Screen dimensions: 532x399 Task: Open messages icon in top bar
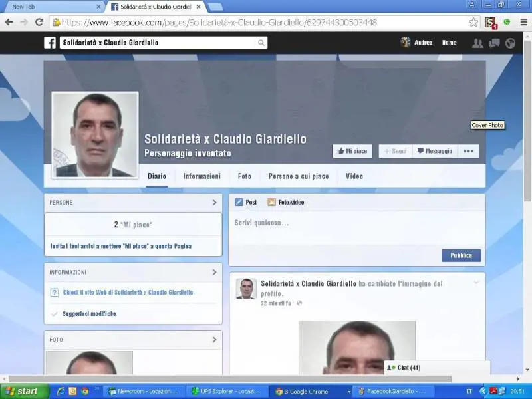pyautogui.click(x=494, y=43)
